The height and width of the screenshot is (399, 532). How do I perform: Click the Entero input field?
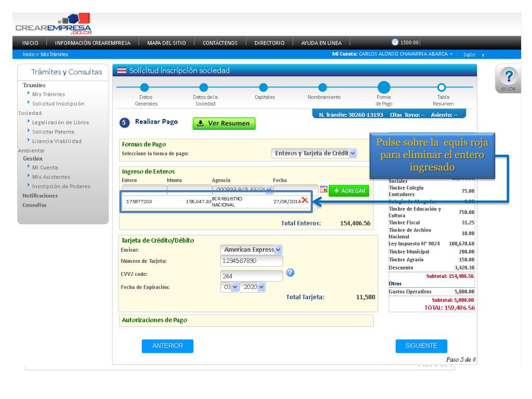pos(144,190)
